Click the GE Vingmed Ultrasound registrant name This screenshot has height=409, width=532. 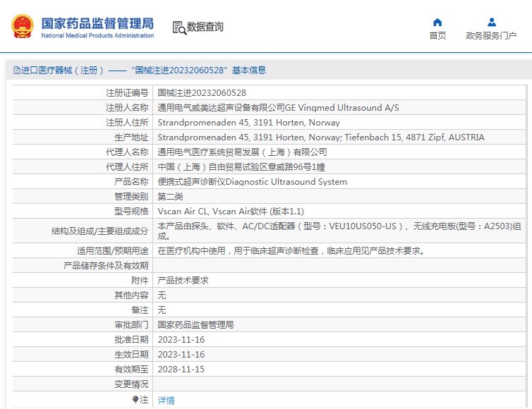click(x=278, y=108)
